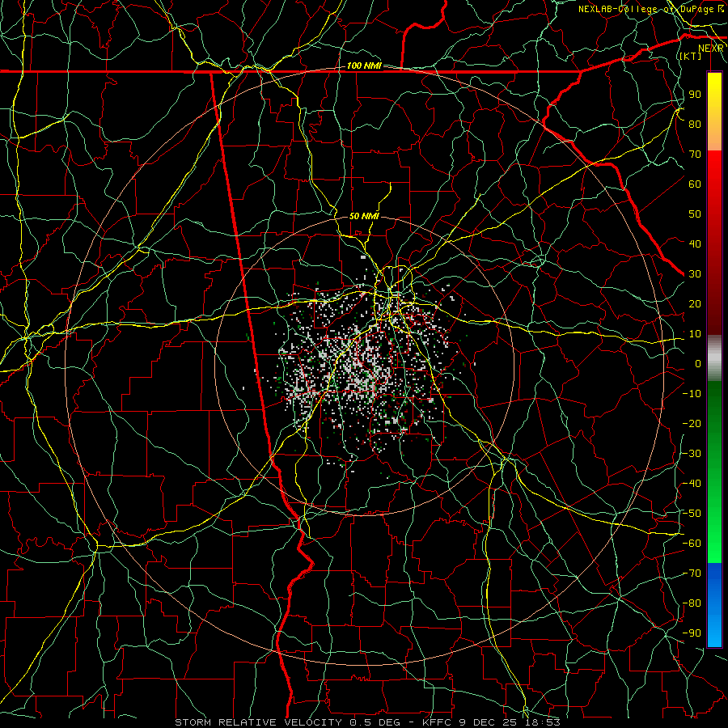Click the -50 value on the velocity scale
The height and width of the screenshot is (728, 728).
click(692, 514)
